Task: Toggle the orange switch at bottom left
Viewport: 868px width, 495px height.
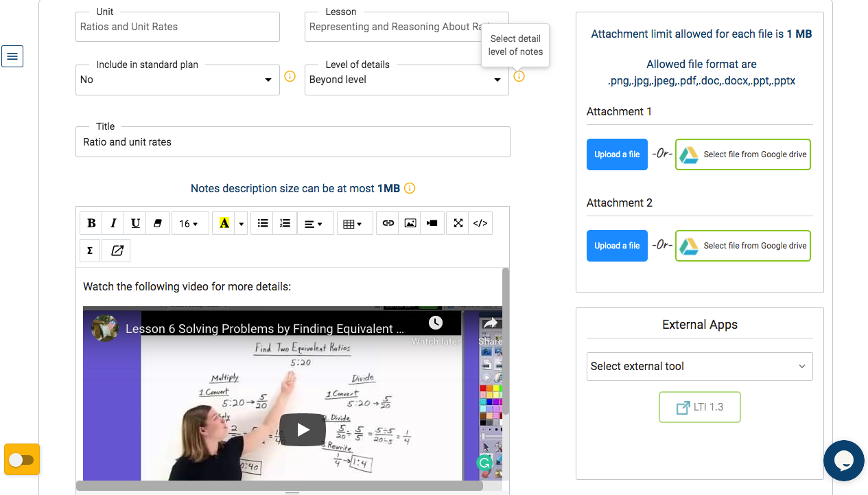Action: coord(22,459)
